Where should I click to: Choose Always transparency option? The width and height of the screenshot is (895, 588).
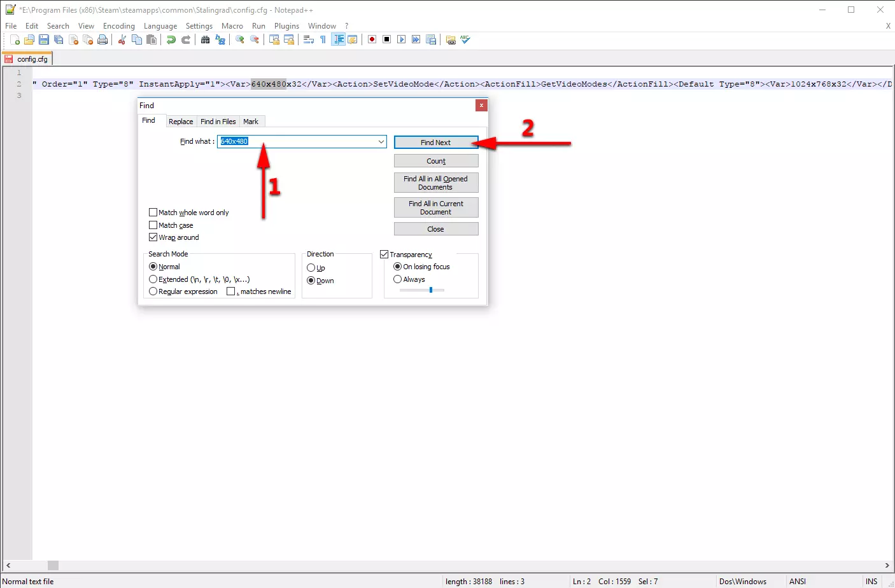point(398,279)
